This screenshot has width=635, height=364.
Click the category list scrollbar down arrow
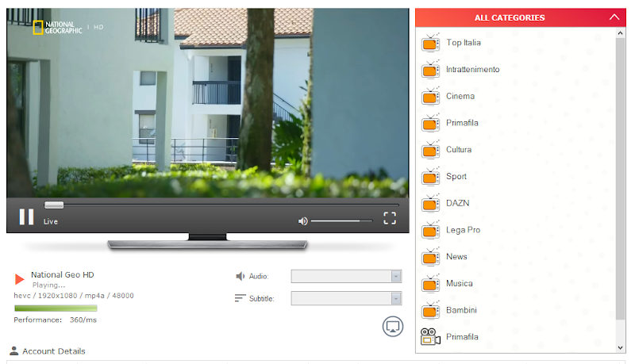click(620, 347)
